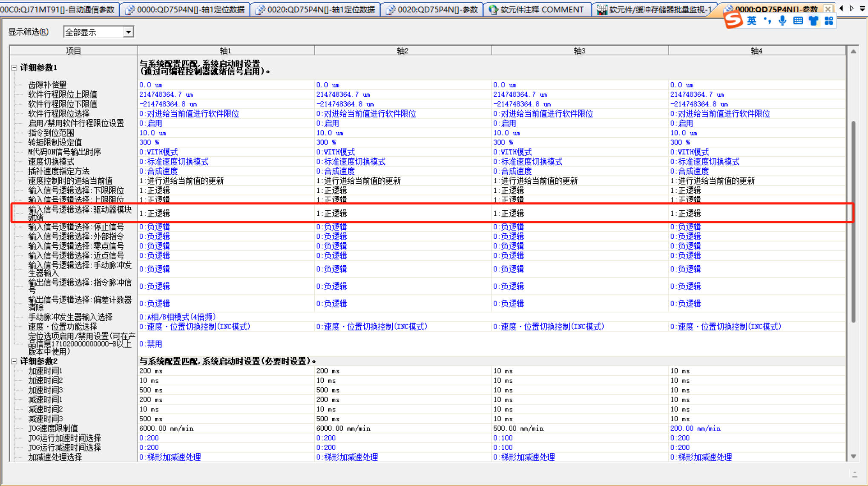Switch to 软元件注释 COMMENT tab
This screenshot has width=868, height=486.
coord(537,9)
